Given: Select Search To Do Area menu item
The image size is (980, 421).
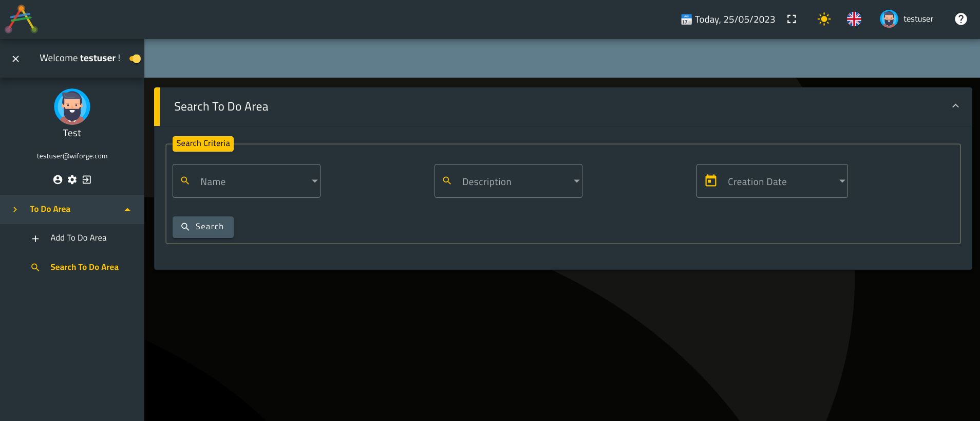Looking at the screenshot, I should (84, 267).
